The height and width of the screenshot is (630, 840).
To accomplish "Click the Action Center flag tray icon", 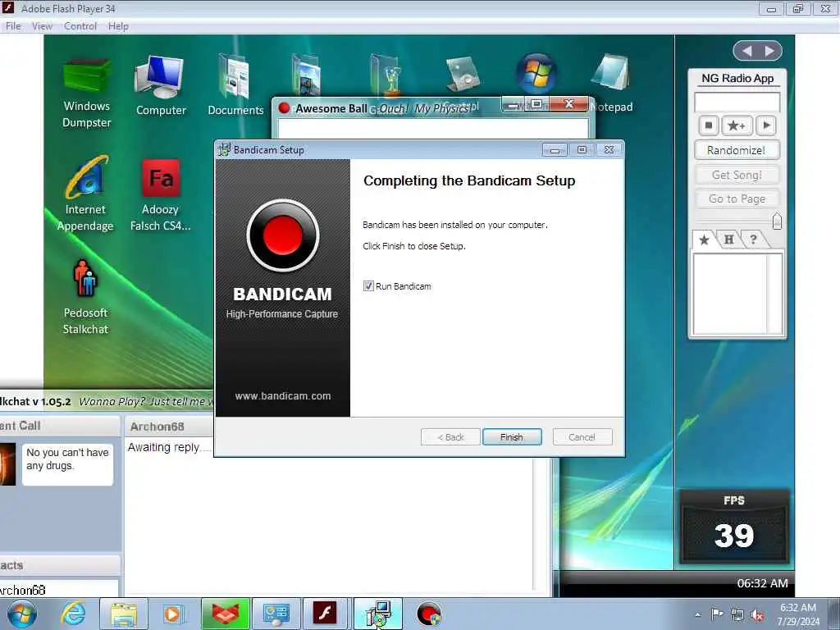I will (717, 614).
